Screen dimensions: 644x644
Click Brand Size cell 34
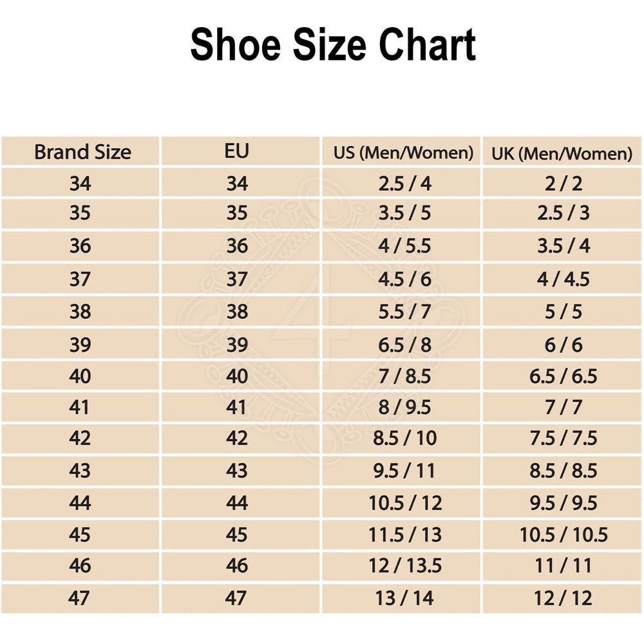80,184
